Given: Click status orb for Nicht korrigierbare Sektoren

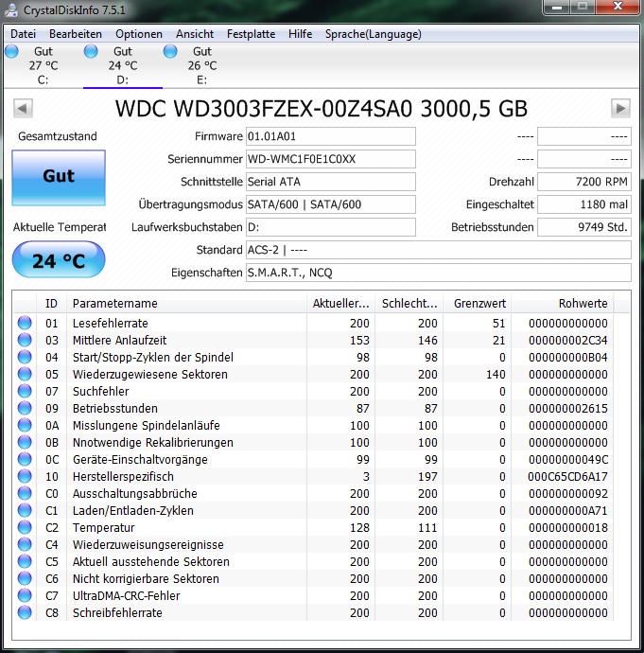Looking at the screenshot, I should 25,579.
